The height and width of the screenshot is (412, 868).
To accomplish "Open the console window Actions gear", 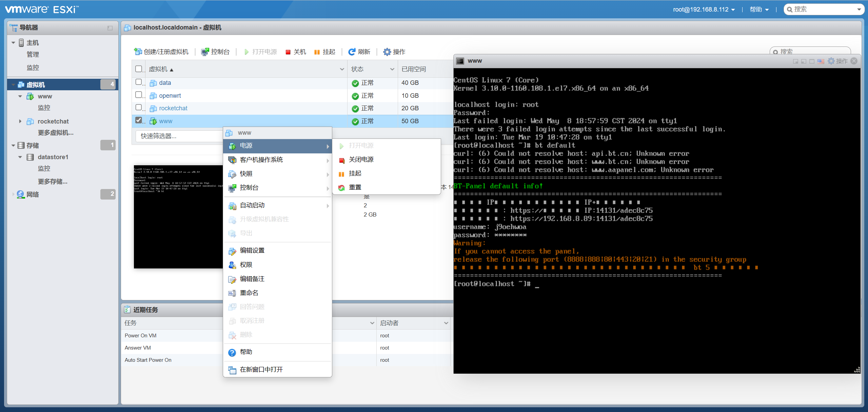I will 831,61.
